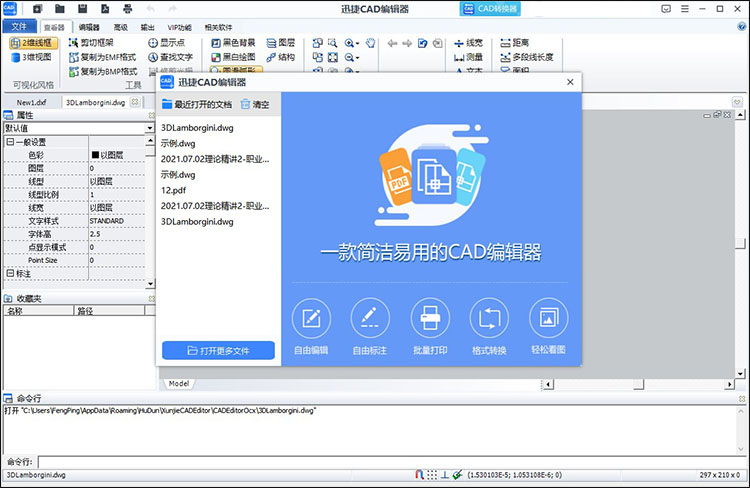The height and width of the screenshot is (488, 750).
Task: Click the 多段线长度 tool
Action: (527, 57)
